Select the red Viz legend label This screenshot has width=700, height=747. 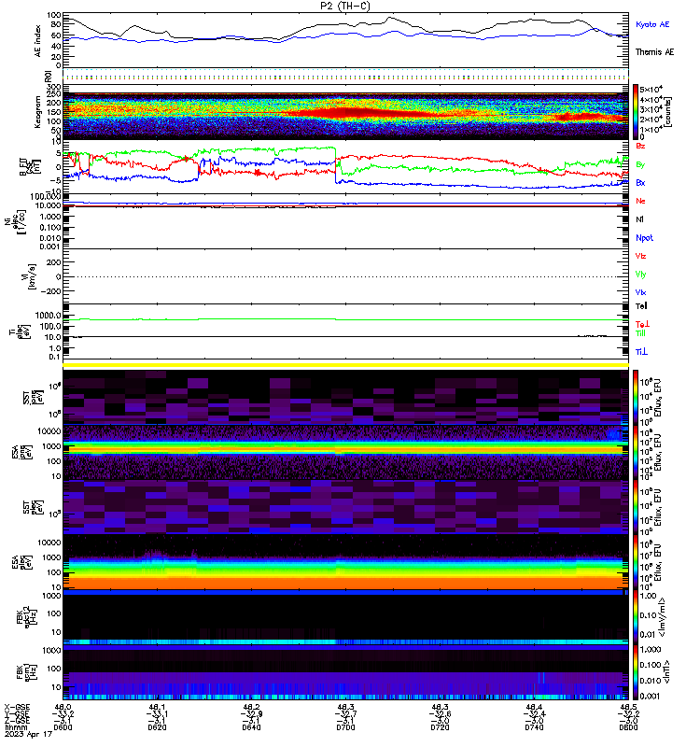(640, 256)
